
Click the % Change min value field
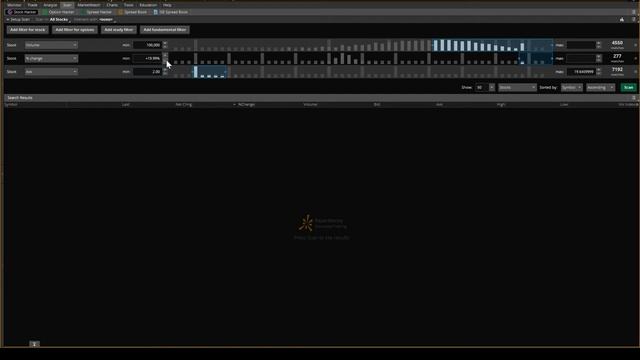(147, 58)
